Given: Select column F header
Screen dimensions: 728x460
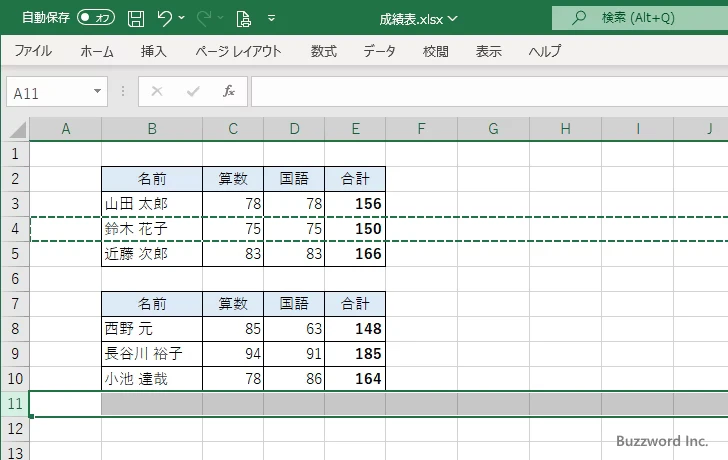Looking at the screenshot, I should click(421, 129).
